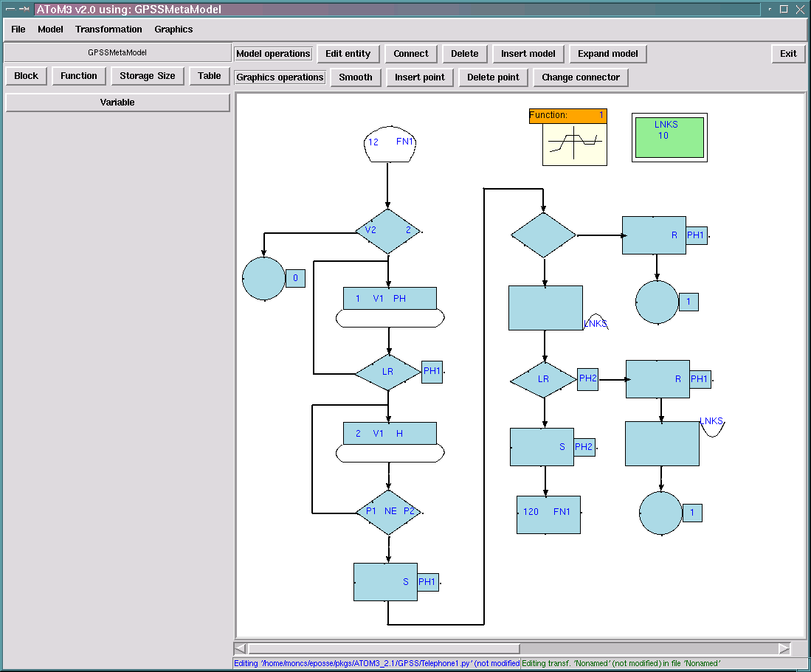This screenshot has height=672, width=811.
Task: Select the P1 NE P2 diamond block
Action: [x=389, y=512]
